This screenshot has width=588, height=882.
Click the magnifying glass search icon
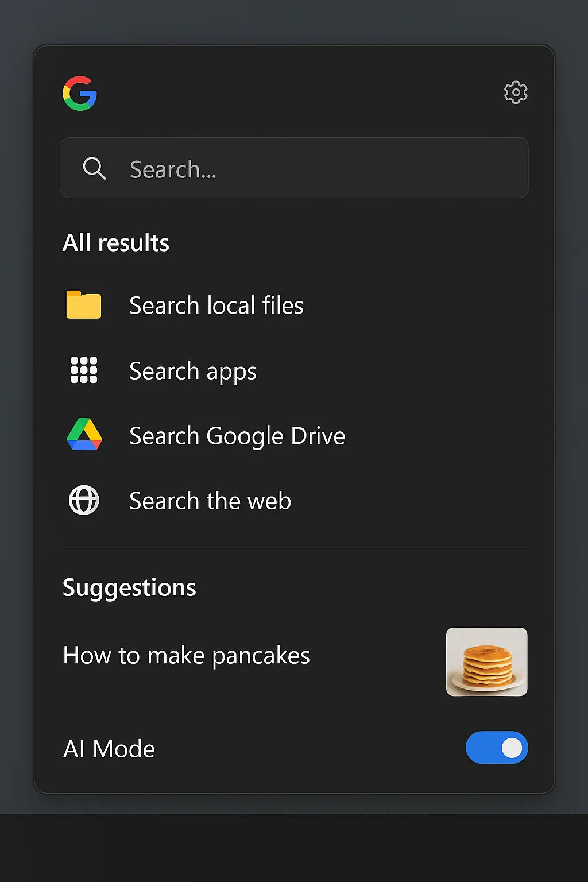point(95,168)
